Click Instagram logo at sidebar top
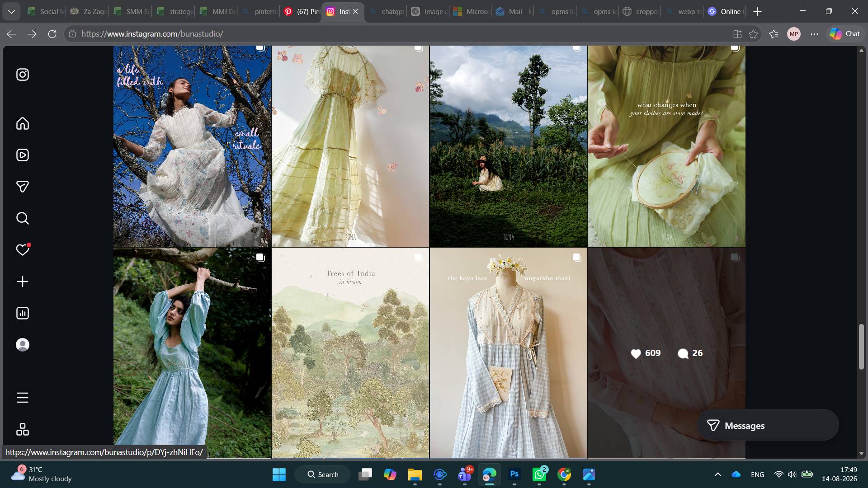 tap(23, 75)
